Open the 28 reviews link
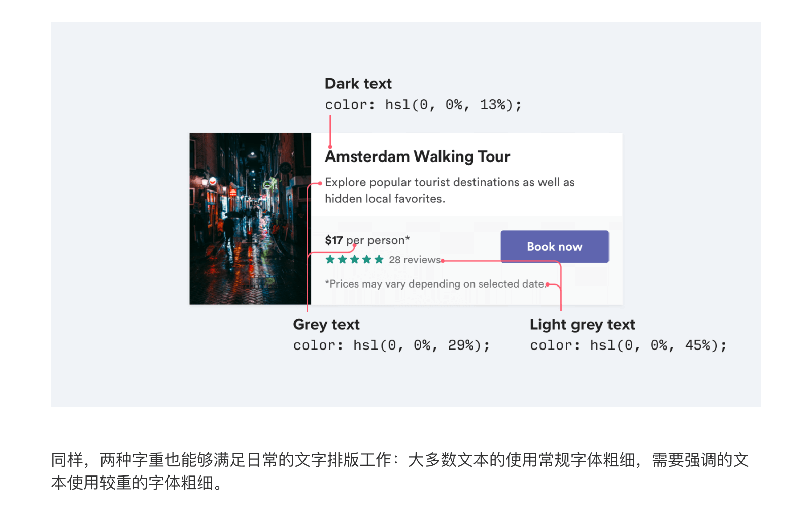 (x=414, y=260)
